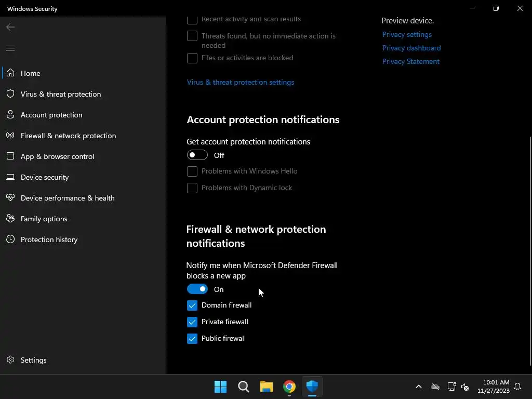Click Account protection notifications heading

[263, 119]
